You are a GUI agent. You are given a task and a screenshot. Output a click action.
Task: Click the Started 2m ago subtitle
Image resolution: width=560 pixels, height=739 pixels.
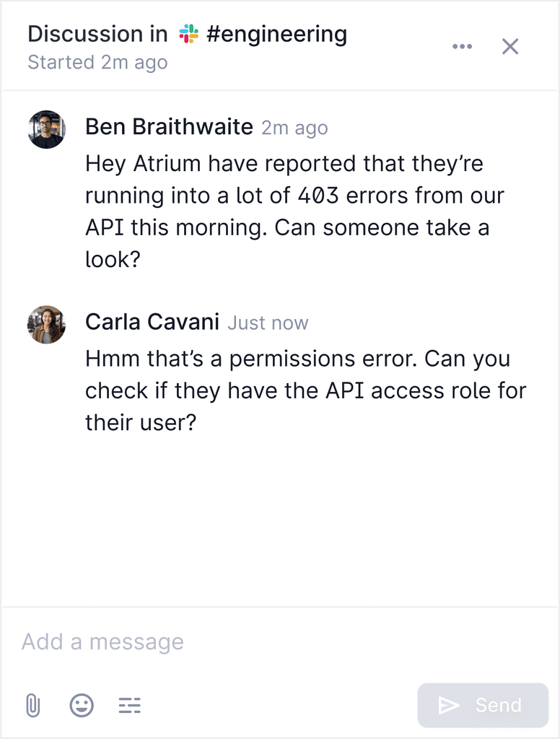97,63
